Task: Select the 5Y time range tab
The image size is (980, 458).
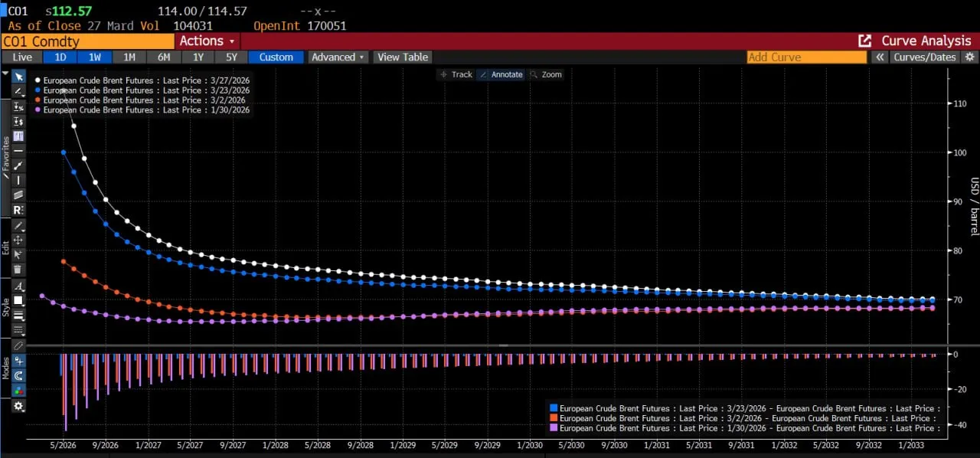Action: 230,57
